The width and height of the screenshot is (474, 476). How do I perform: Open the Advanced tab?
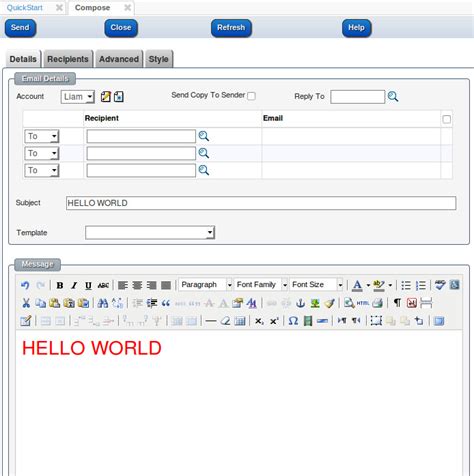(x=119, y=59)
